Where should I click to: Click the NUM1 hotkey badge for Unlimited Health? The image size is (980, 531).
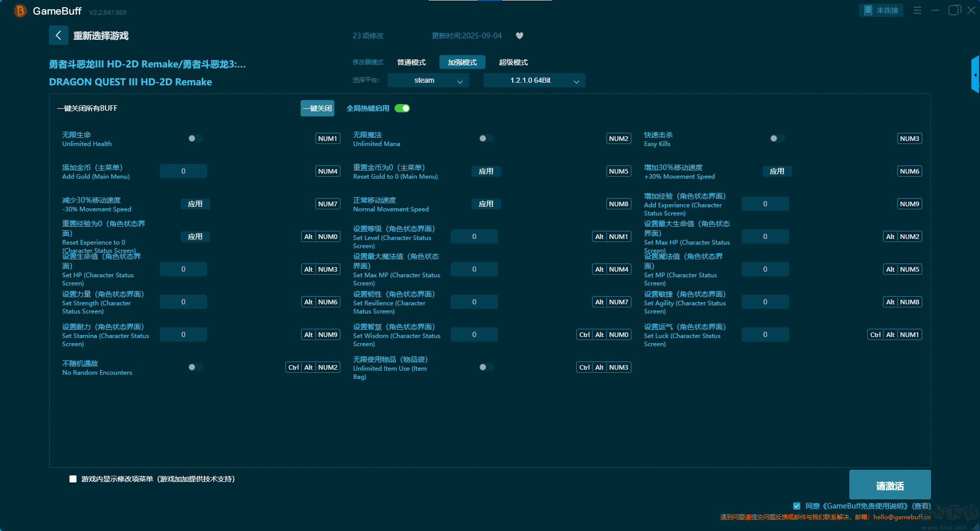328,138
